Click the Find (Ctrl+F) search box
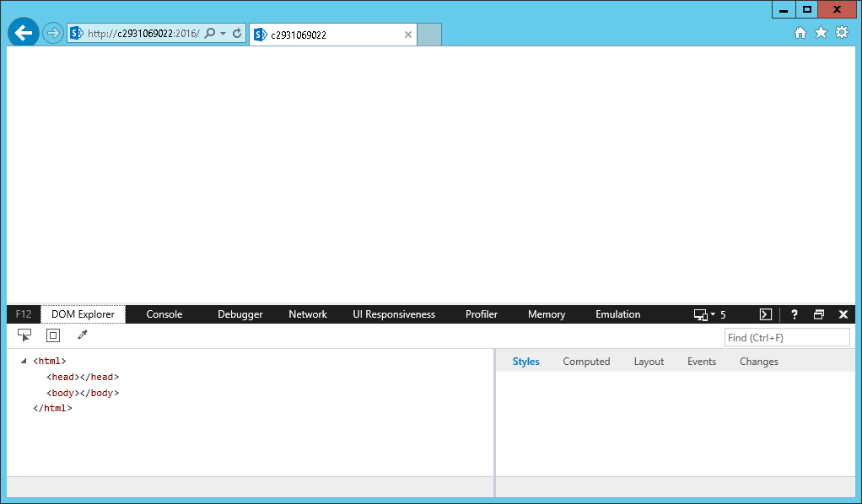The image size is (862, 504). [786, 338]
